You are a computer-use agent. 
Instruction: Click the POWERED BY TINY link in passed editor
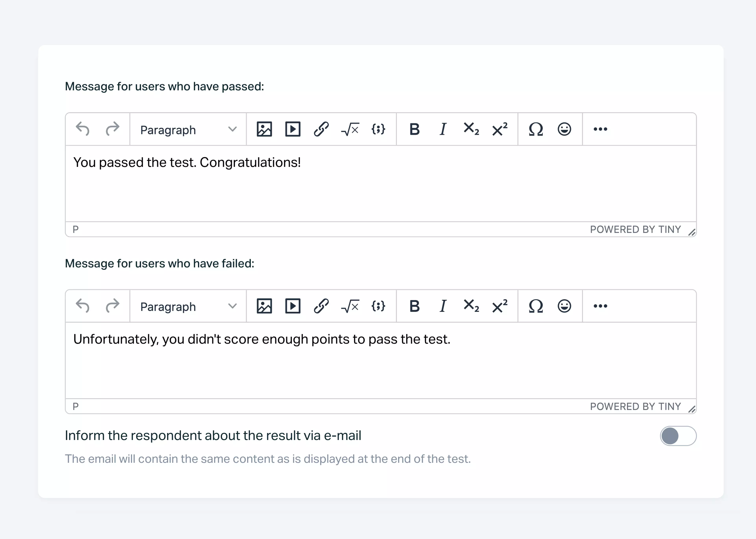click(x=635, y=229)
